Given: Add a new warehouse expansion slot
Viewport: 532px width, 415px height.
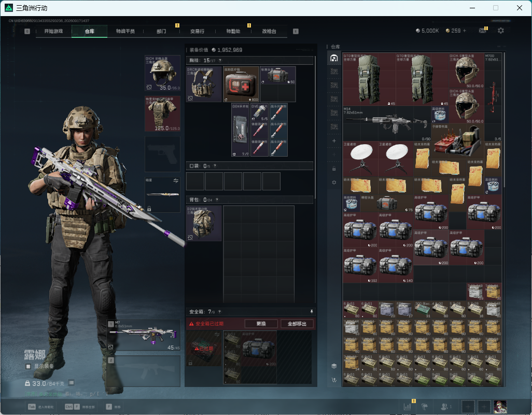Looking at the screenshot, I should coord(334,141).
